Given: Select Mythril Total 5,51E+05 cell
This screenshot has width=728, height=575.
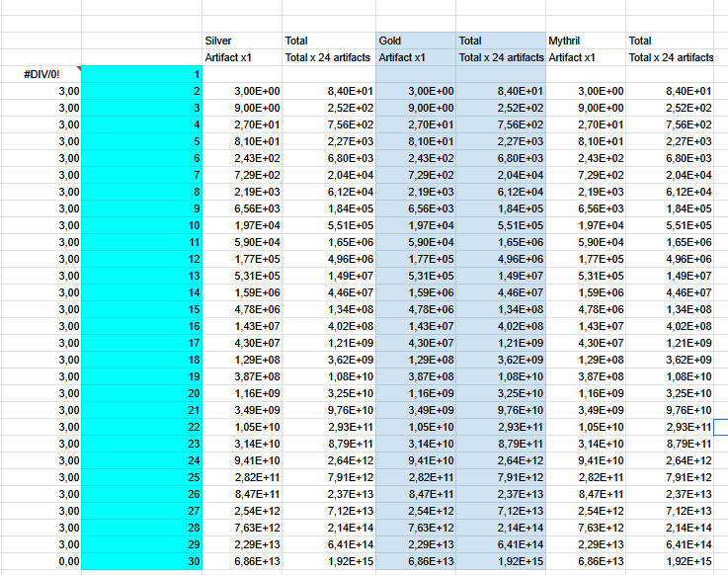Looking at the screenshot, I should [x=670, y=225].
